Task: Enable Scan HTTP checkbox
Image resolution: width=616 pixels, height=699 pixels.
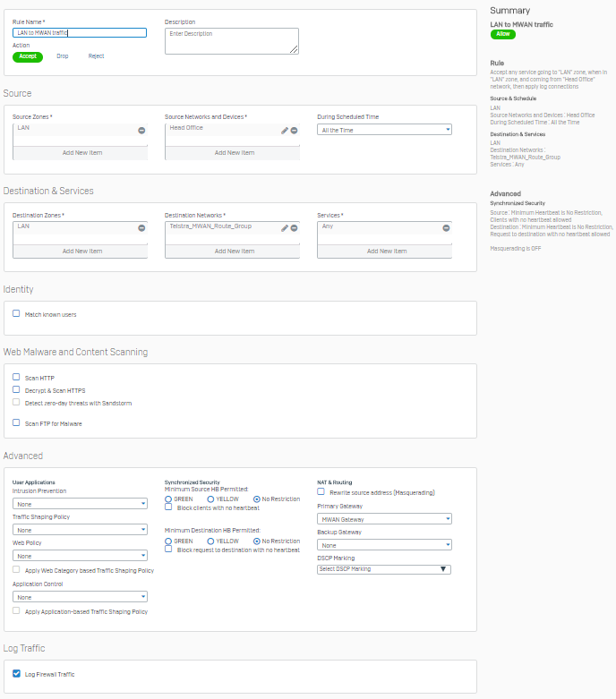Action: click(x=16, y=378)
